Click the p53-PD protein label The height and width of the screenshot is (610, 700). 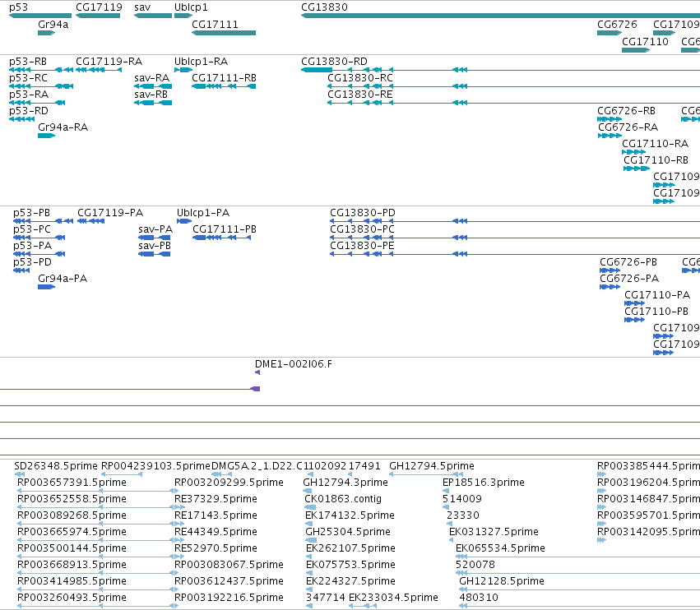coord(32,262)
